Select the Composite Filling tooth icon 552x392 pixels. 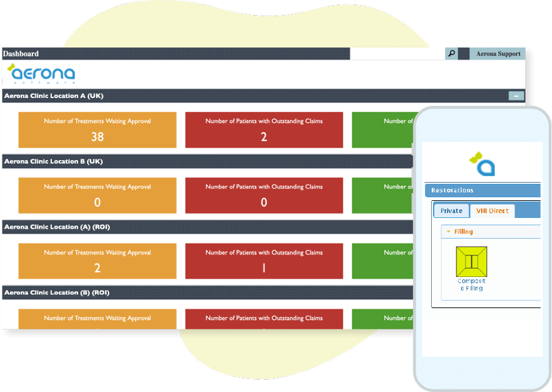click(471, 261)
